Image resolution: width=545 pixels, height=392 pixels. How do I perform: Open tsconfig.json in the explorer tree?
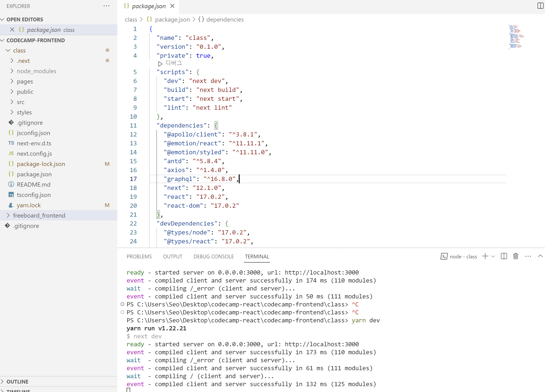coord(34,195)
